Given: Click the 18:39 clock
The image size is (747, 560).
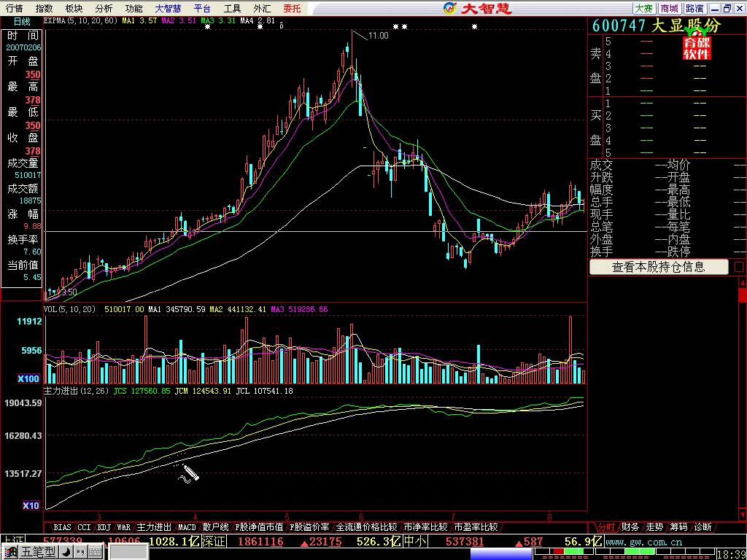Looking at the screenshot, I should point(731,554).
